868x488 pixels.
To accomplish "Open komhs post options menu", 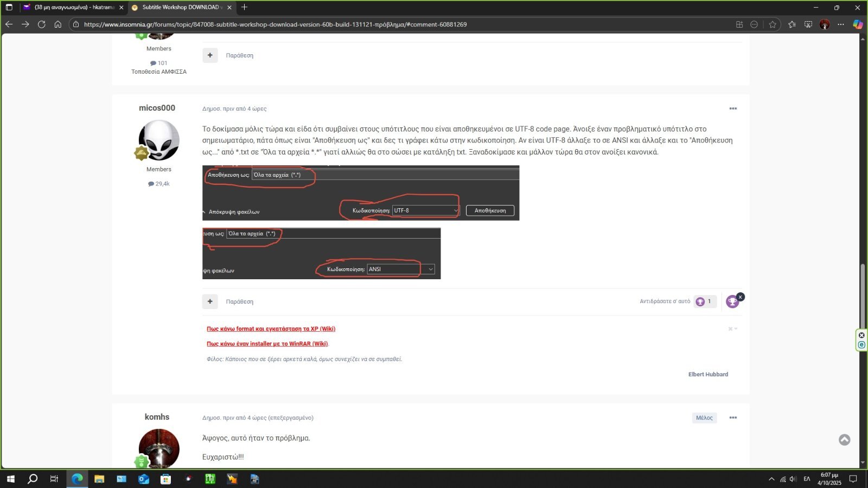I will (x=733, y=418).
